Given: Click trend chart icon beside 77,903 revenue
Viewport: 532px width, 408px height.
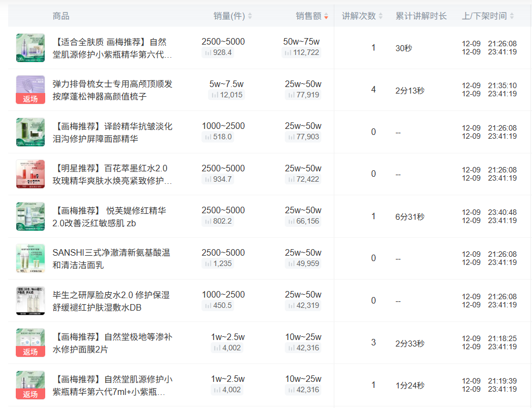Looking at the screenshot, I should coord(291,137).
